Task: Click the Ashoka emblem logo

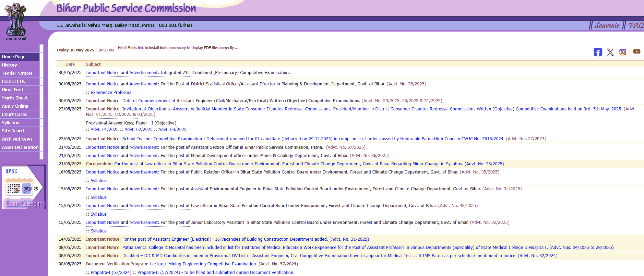Action: (x=15, y=21)
